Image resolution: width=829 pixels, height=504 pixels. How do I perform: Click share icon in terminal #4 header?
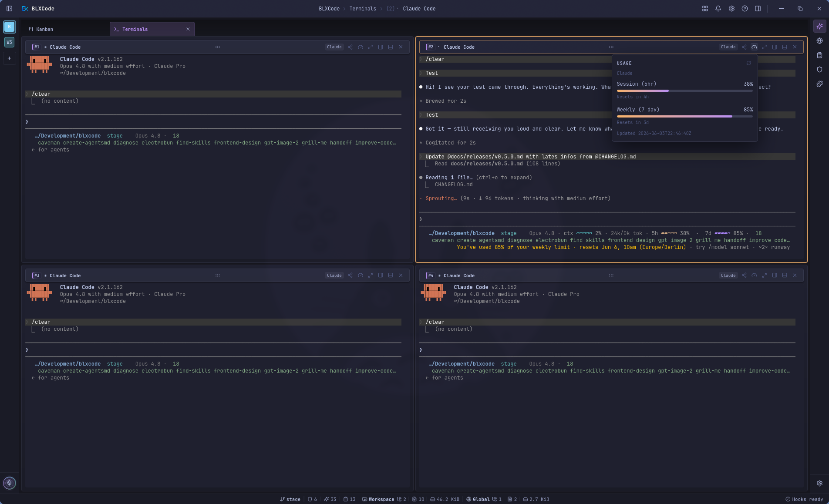point(744,276)
